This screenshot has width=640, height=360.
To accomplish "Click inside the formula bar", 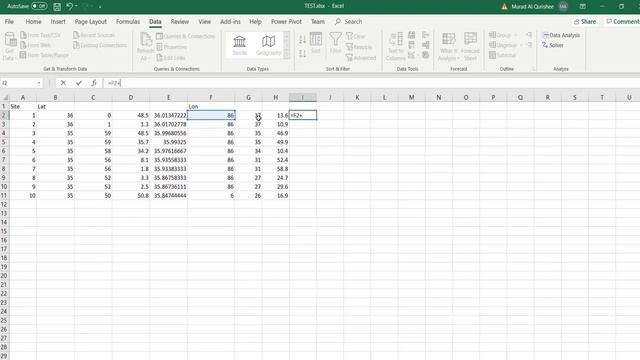I will tap(371, 83).
